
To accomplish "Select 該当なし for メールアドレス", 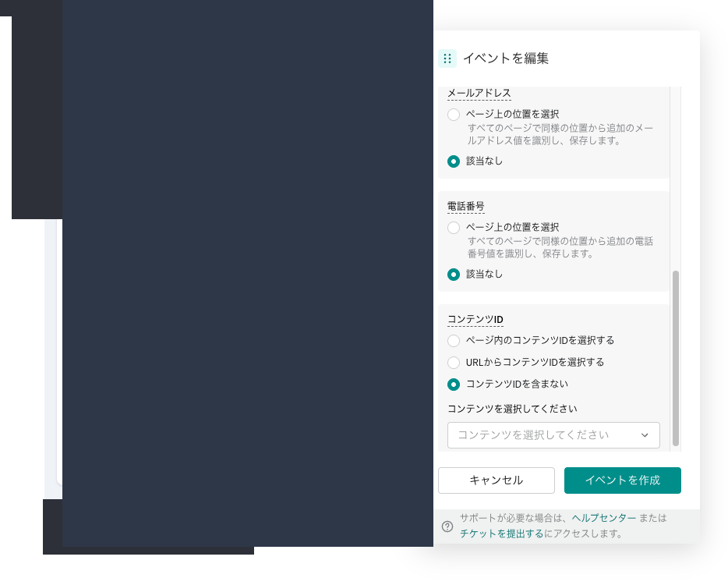I will click(x=454, y=161).
